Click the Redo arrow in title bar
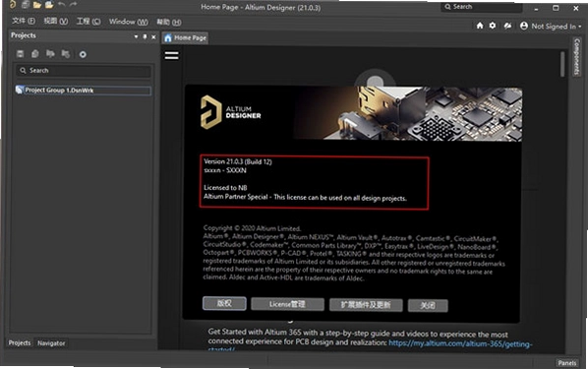The width and height of the screenshot is (588, 369). click(73, 5)
